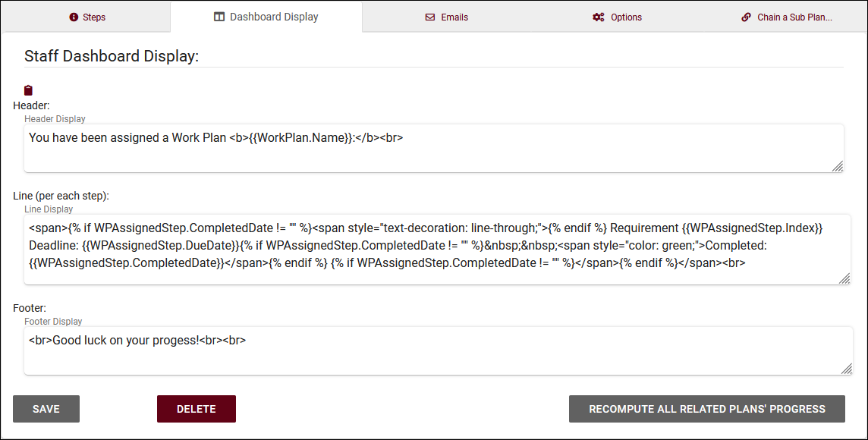This screenshot has height=440, width=868.
Task: Click the Line Display resize handle
Action: click(x=844, y=278)
